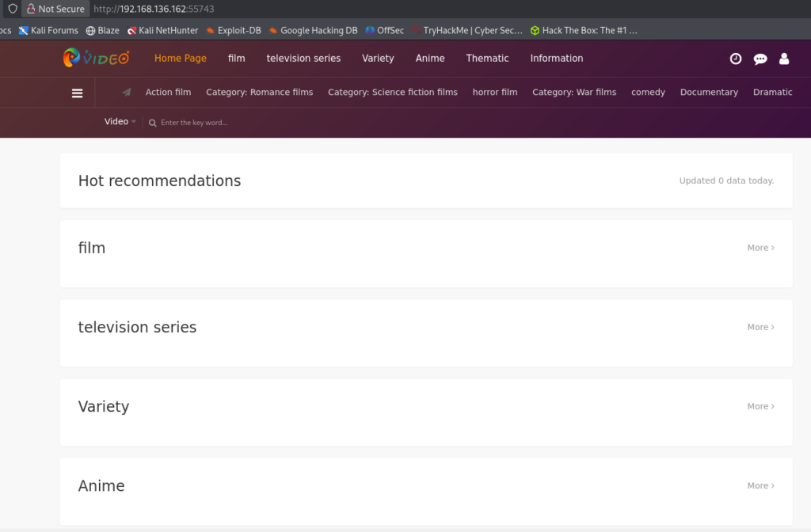Browse the Documentary category link

(x=709, y=93)
